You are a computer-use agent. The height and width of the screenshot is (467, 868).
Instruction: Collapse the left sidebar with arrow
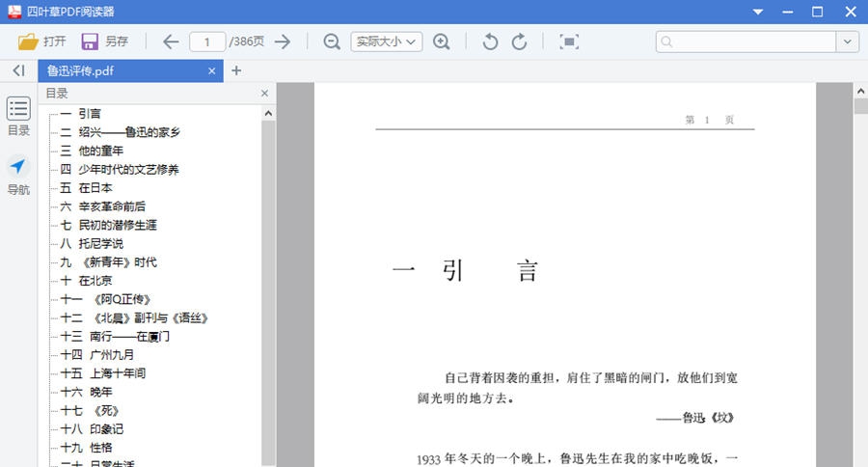18,70
